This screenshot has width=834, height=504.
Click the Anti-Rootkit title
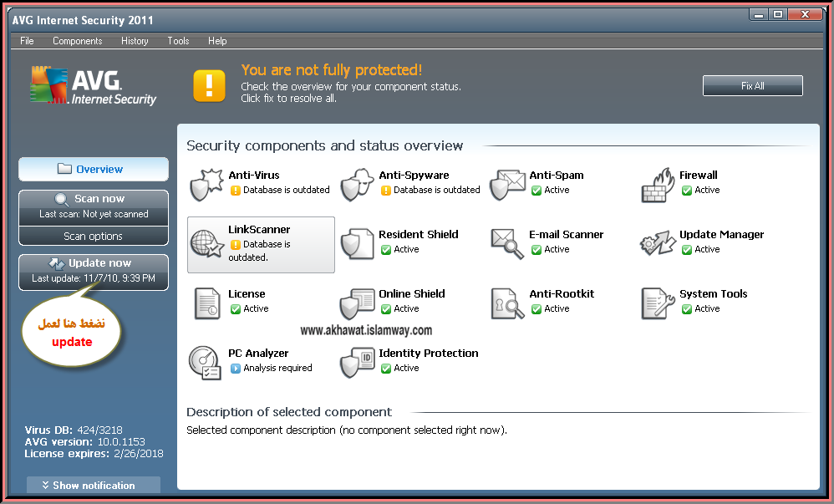(562, 293)
